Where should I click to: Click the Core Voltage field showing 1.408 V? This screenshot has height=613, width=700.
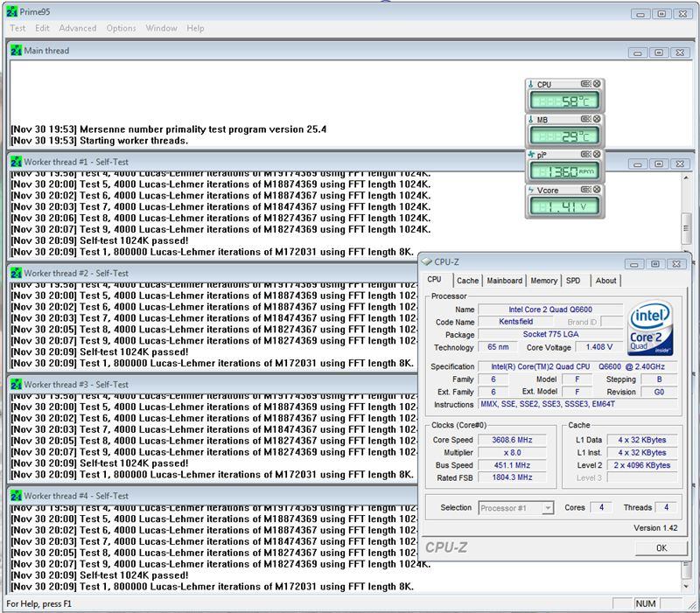[x=599, y=346]
